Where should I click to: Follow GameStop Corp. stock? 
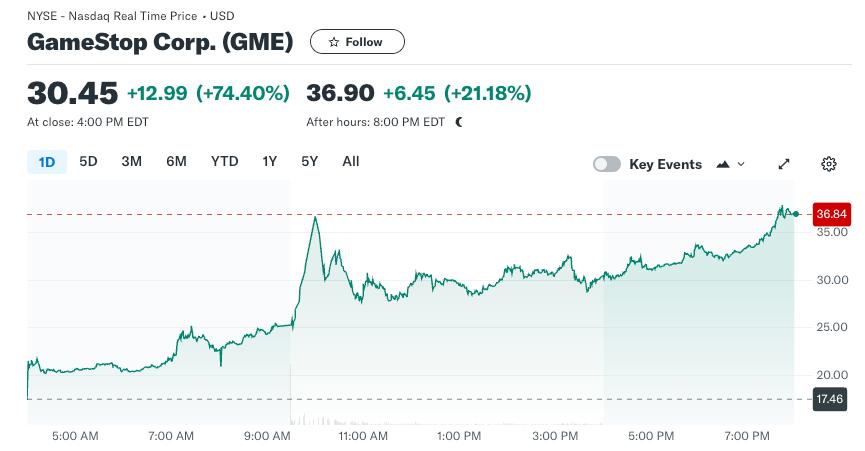tap(357, 42)
